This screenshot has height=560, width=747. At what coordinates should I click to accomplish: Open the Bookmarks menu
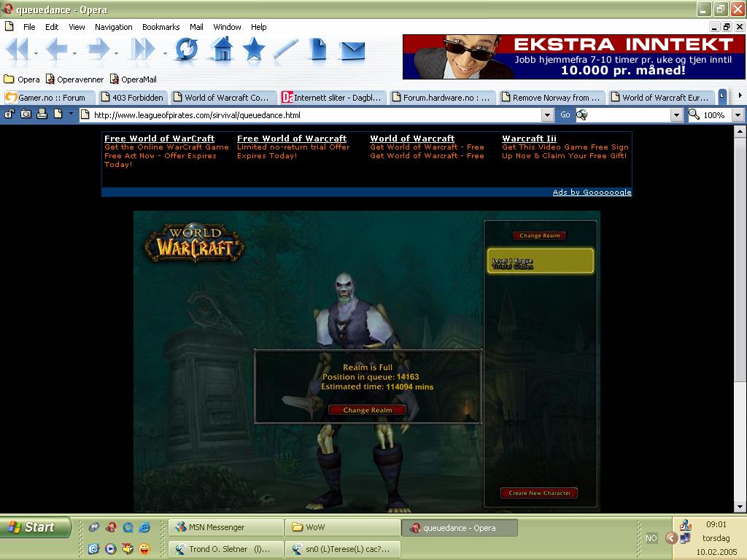point(160,27)
